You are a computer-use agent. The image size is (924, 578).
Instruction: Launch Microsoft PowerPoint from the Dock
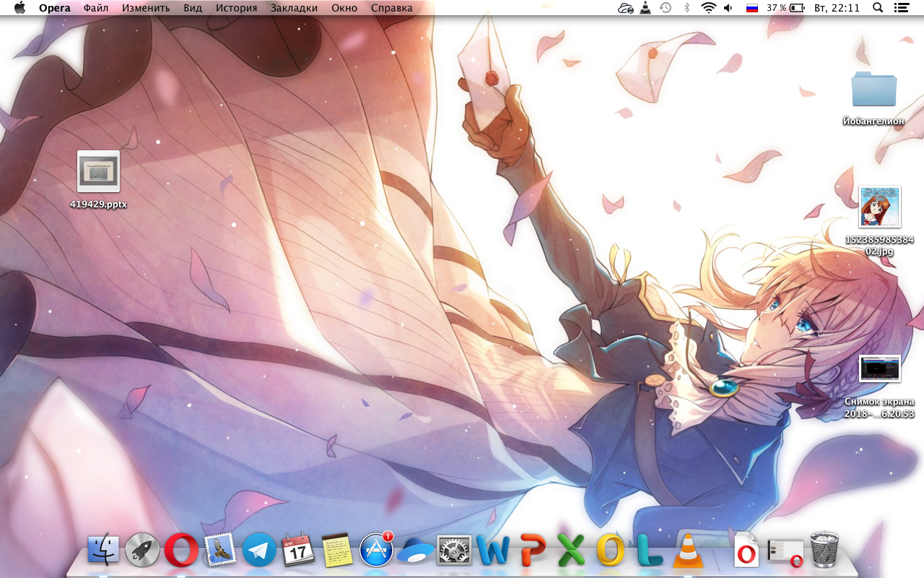[532, 551]
